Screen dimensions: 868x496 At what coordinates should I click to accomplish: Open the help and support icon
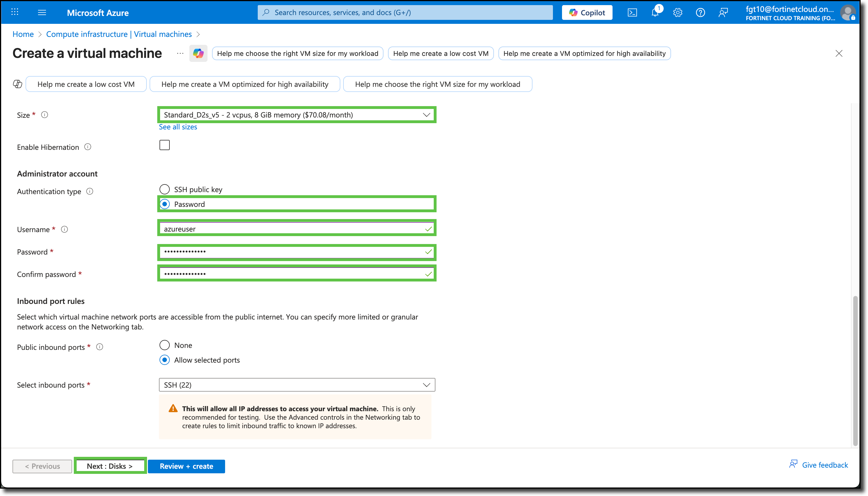point(701,12)
